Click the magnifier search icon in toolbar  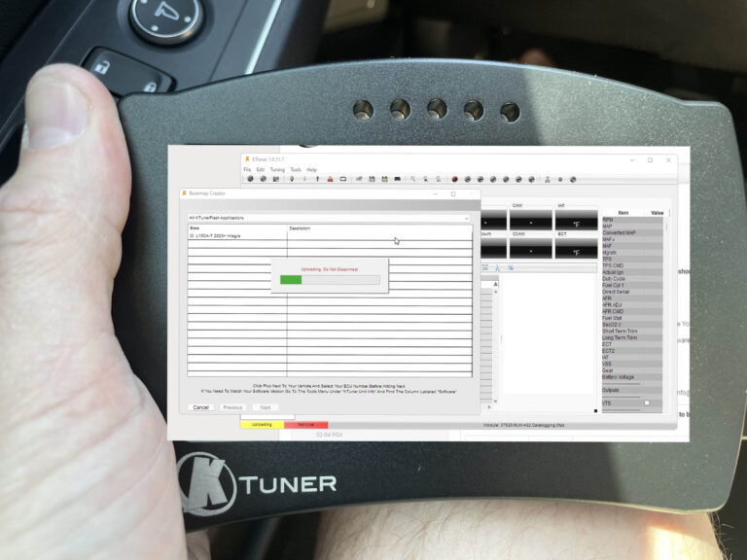point(412,179)
